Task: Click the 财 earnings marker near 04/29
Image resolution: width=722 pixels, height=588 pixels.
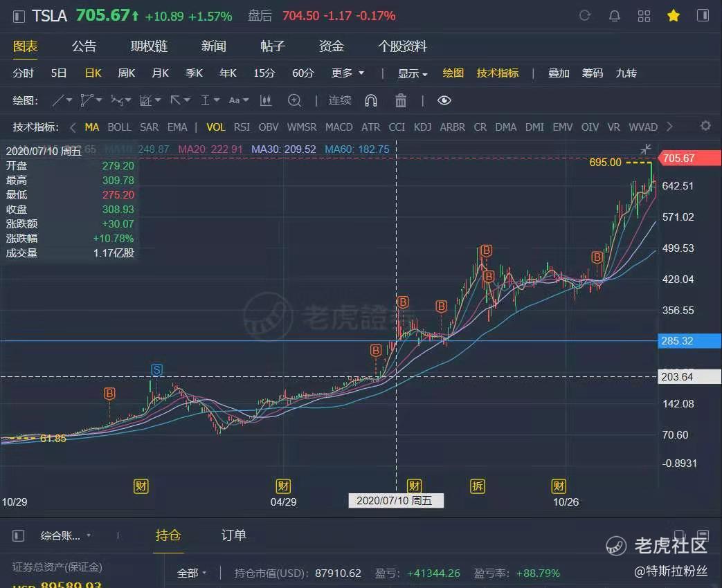Action: point(283,486)
